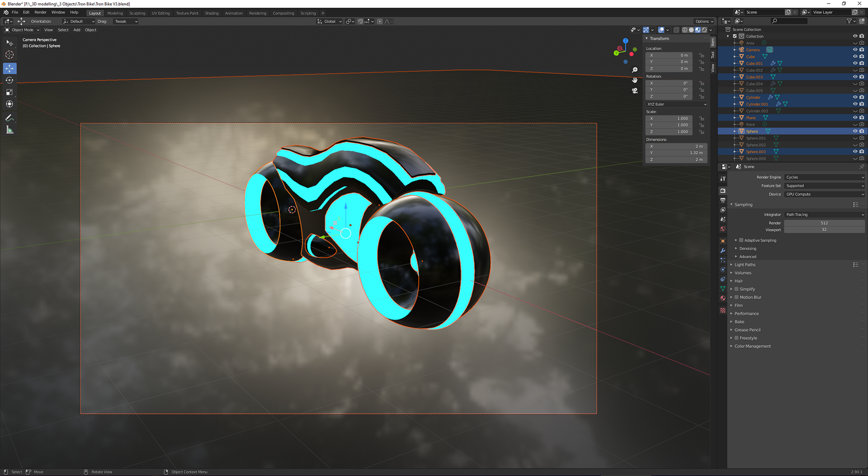Switch viewport to Wireframe shading
This screenshot has width=868, height=476.
pos(685,30)
